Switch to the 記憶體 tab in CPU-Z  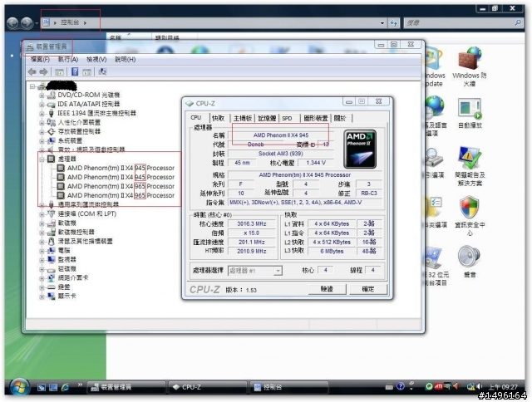pyautogui.click(x=267, y=118)
